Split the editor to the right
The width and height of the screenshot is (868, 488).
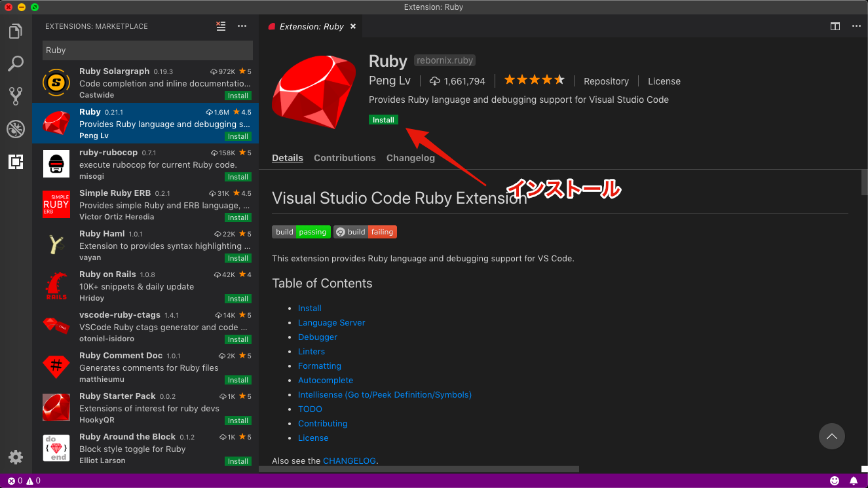835,26
